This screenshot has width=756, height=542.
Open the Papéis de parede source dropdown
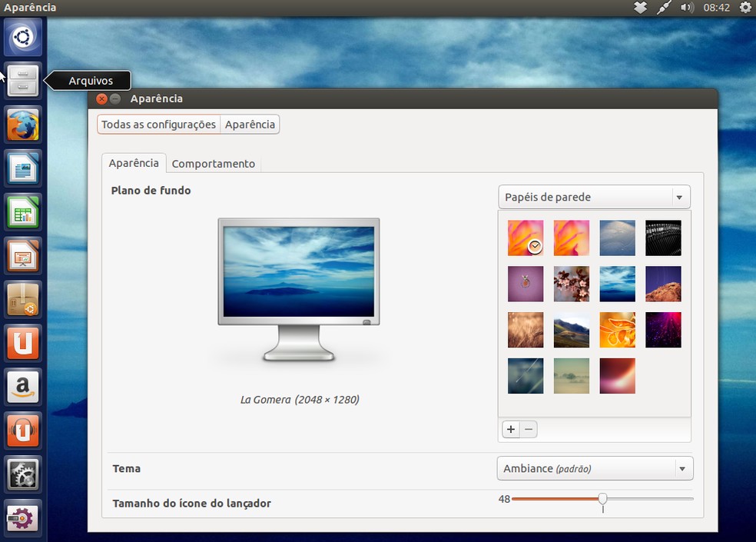tap(594, 197)
